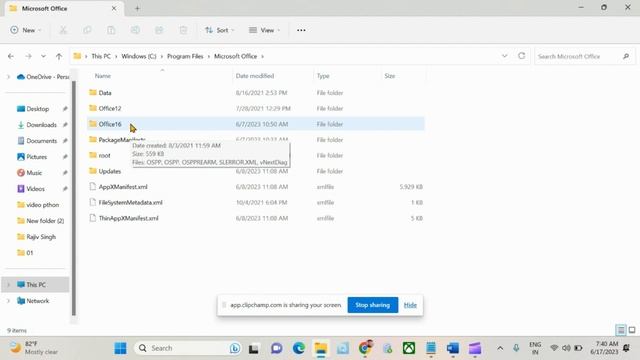This screenshot has height=360, width=640.
Task: Click the taskbar Search box
Action: [187, 348]
